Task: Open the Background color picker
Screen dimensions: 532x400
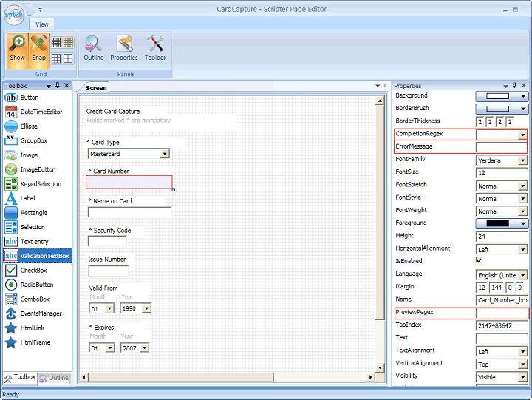Action: click(502, 96)
